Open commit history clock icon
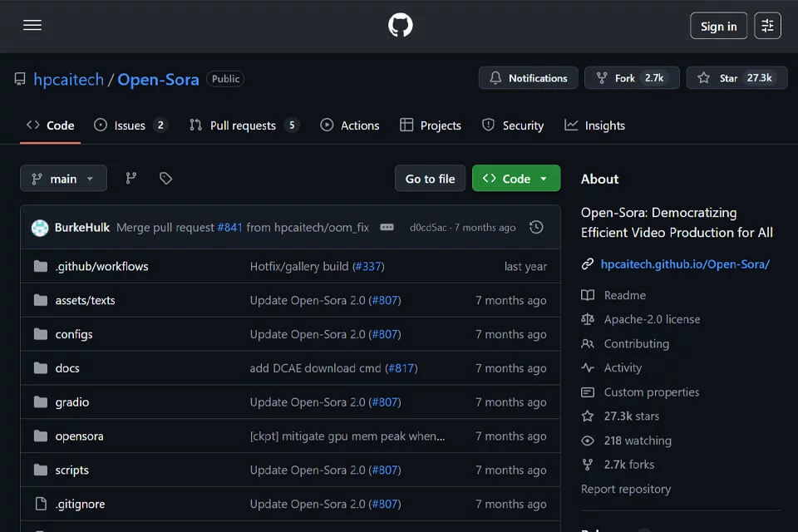 tap(536, 227)
